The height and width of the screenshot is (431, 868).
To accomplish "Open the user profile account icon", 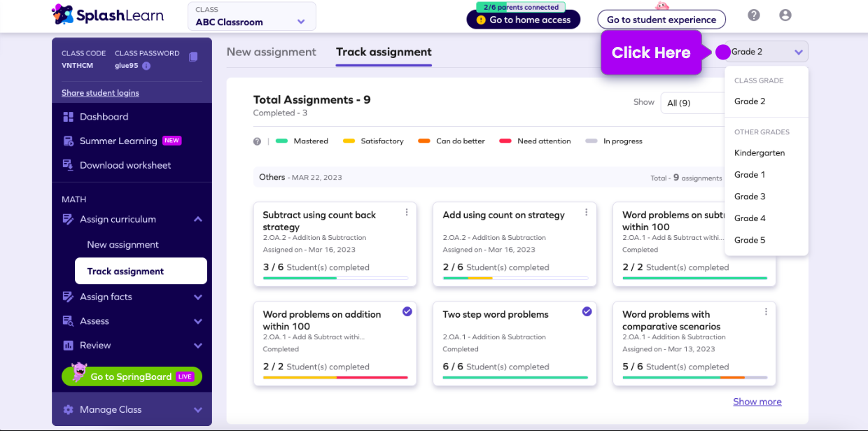I will click(x=785, y=15).
